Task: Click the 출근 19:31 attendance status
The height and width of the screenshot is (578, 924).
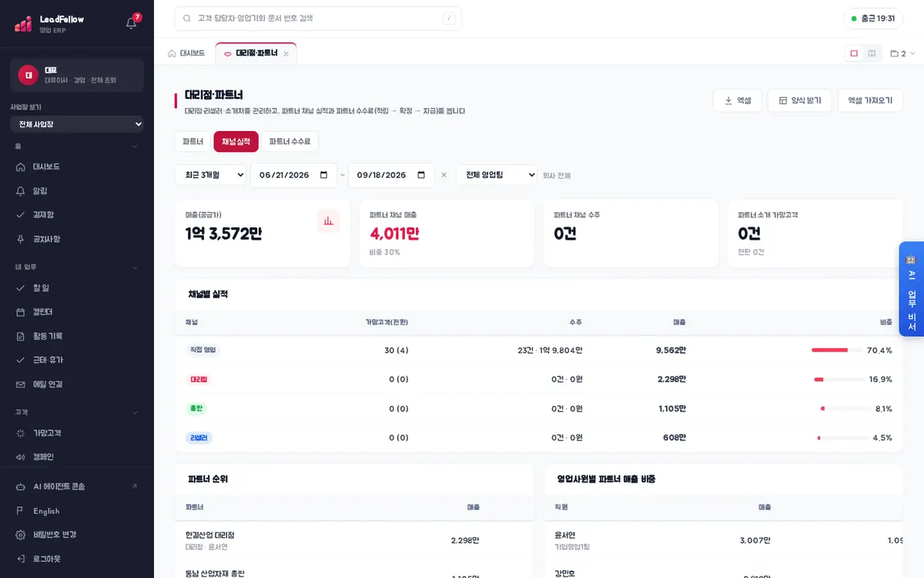Action: (873, 18)
